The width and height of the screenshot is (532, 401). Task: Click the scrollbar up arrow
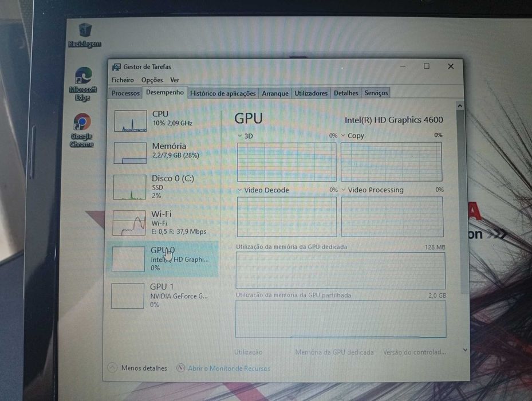coord(460,106)
